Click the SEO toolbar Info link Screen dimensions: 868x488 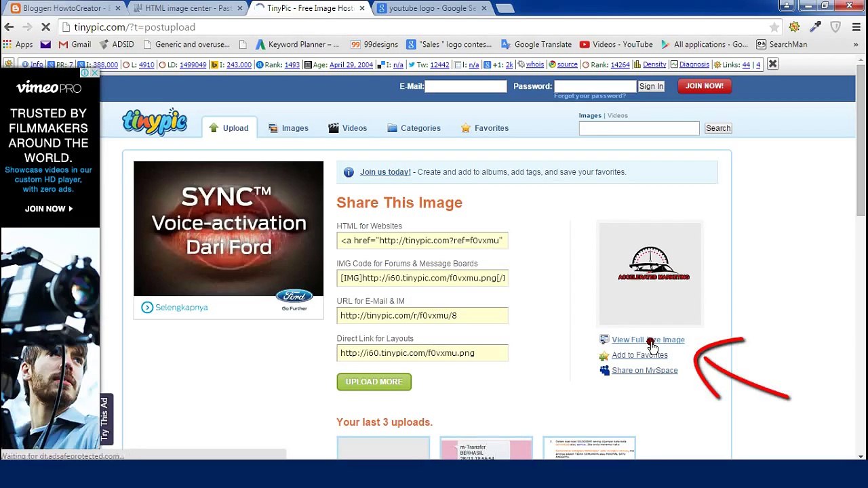click(x=36, y=64)
